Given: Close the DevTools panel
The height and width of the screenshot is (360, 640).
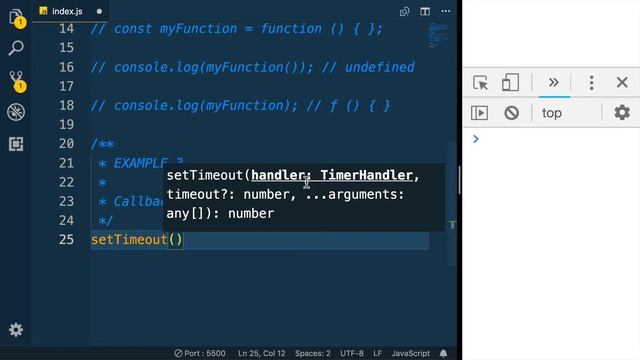Looking at the screenshot, I should [x=622, y=82].
